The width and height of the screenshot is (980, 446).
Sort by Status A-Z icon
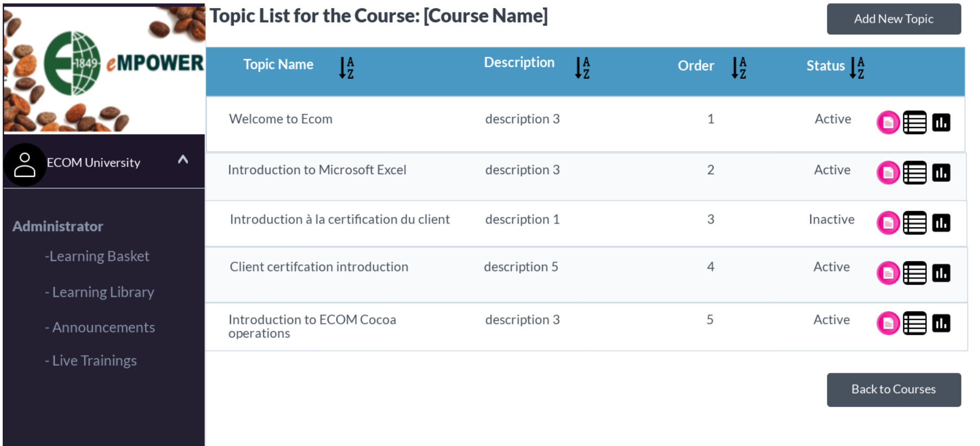pyautogui.click(x=857, y=68)
